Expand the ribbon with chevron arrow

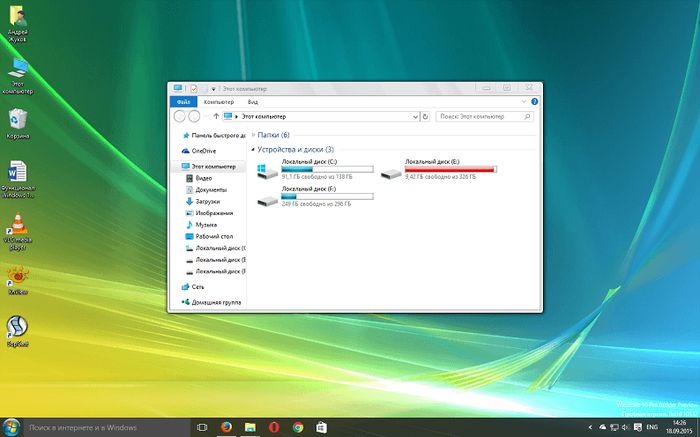coord(526,101)
